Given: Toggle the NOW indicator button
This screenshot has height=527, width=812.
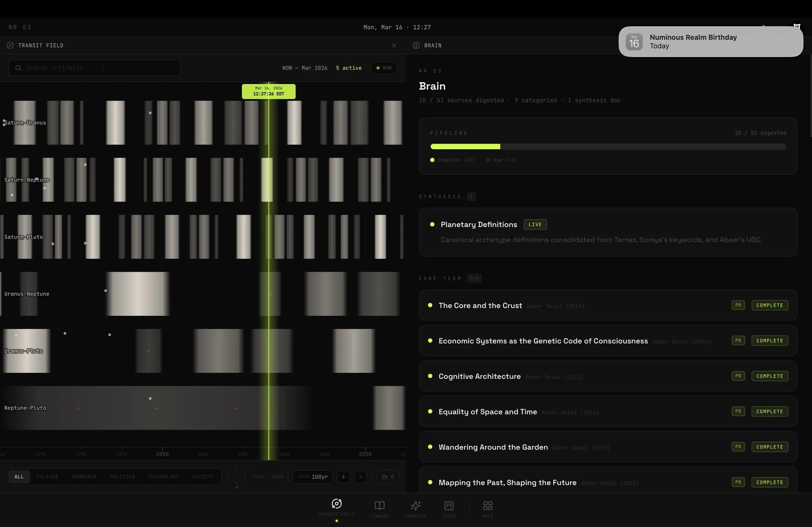Looking at the screenshot, I should (384, 68).
